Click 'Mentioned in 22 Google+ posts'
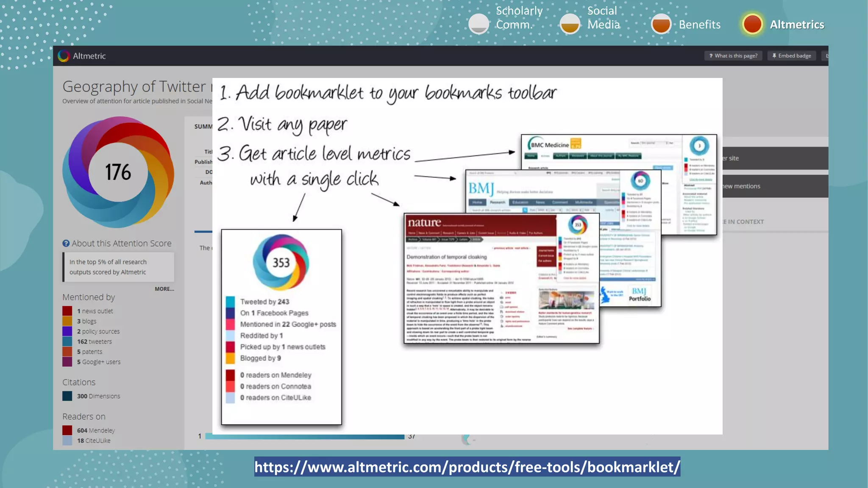This screenshot has width=868, height=488. pos(288,324)
